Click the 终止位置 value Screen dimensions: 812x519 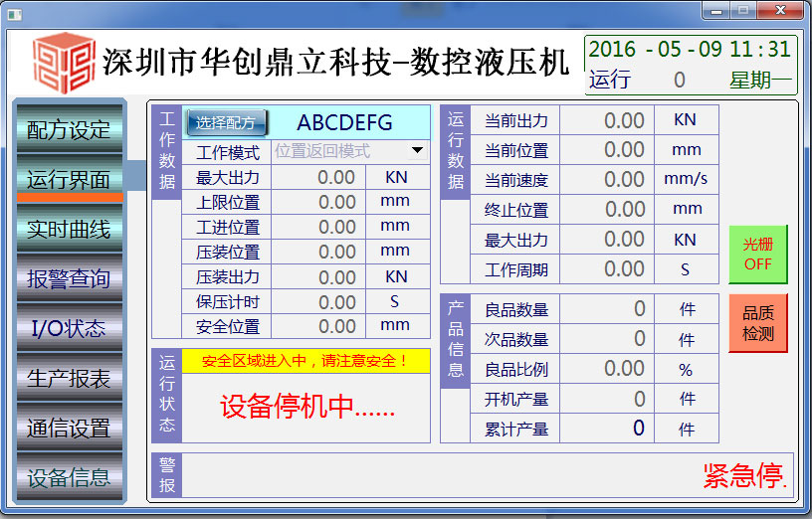(x=607, y=210)
